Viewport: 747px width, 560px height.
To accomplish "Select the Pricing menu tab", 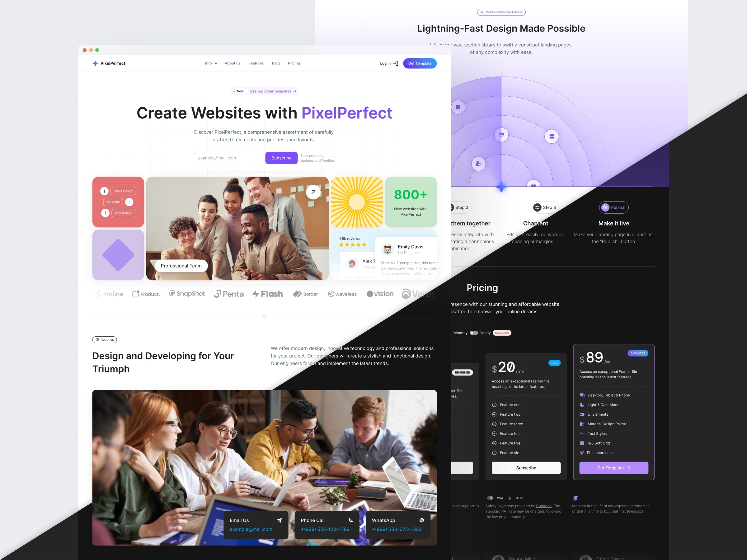I will coord(294,63).
